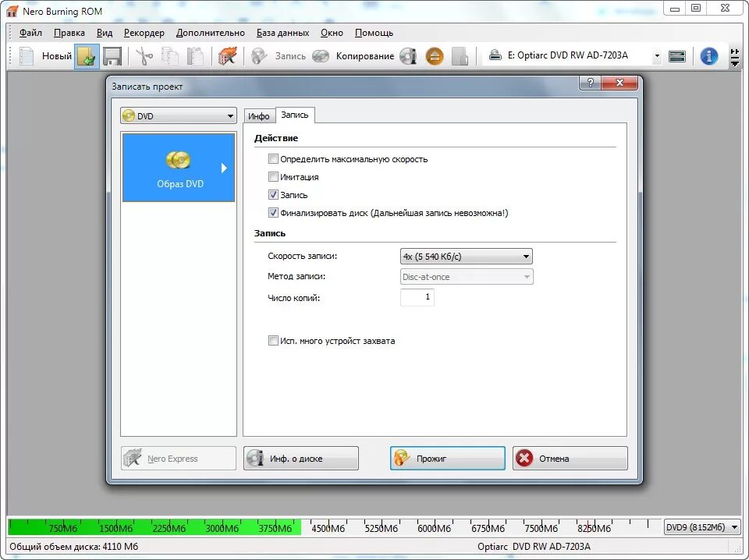Open DVD9 (8152Мб) capacity dropdown
Screen dimensions: 749x560
click(702, 527)
